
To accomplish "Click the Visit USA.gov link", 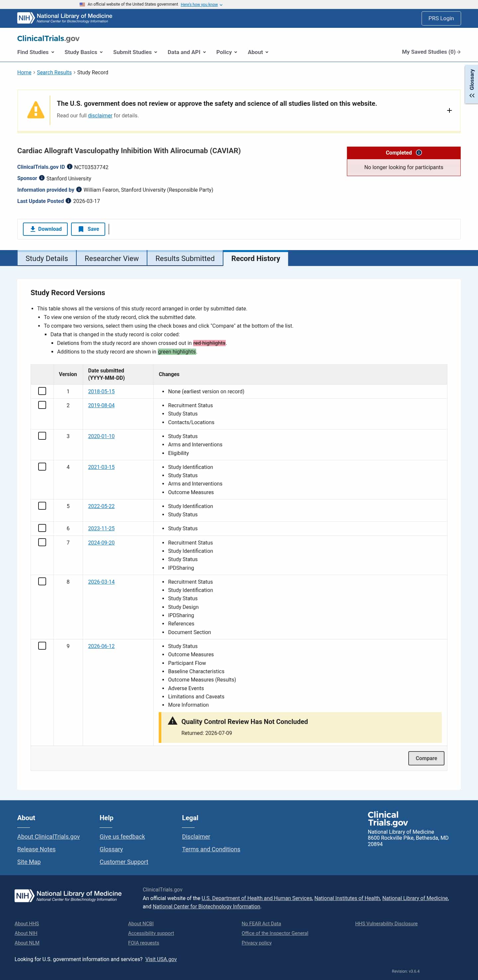I will (161, 959).
